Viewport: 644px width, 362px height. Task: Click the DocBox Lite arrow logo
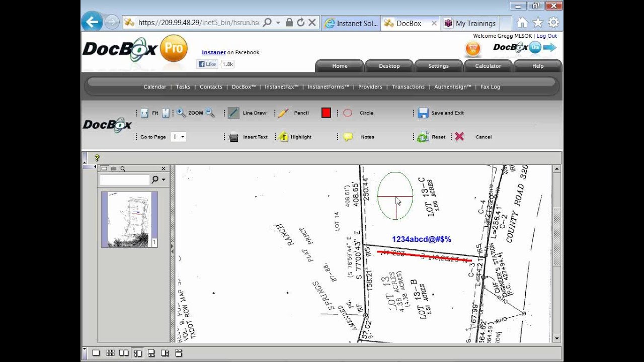coord(525,48)
